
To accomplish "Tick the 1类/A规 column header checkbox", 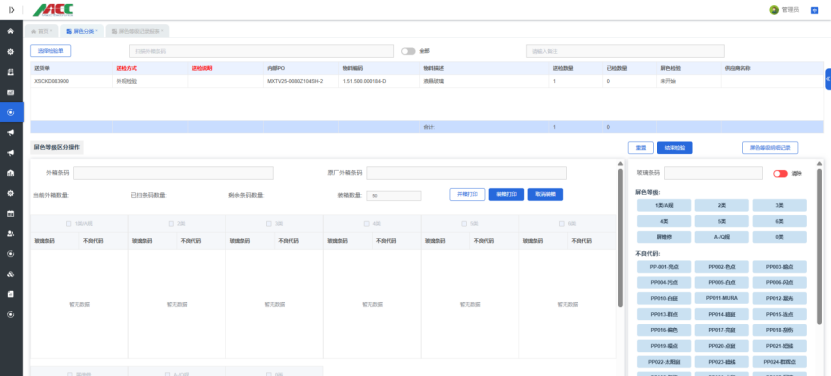I will click(68, 224).
